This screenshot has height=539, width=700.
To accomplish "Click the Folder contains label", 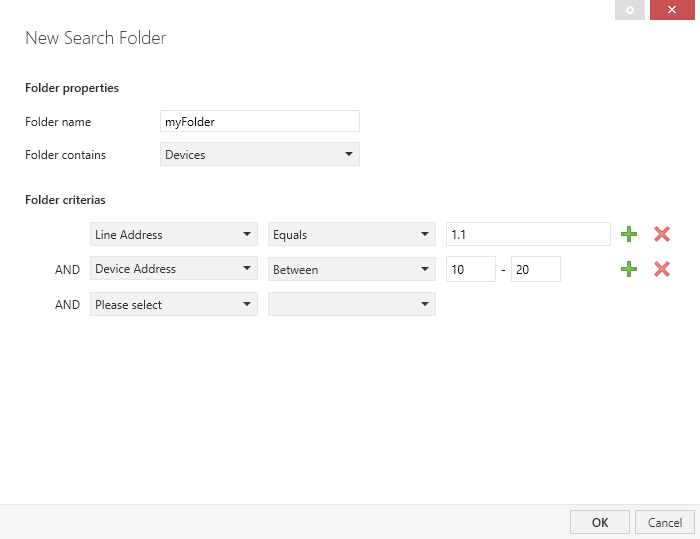I will [x=65, y=155].
